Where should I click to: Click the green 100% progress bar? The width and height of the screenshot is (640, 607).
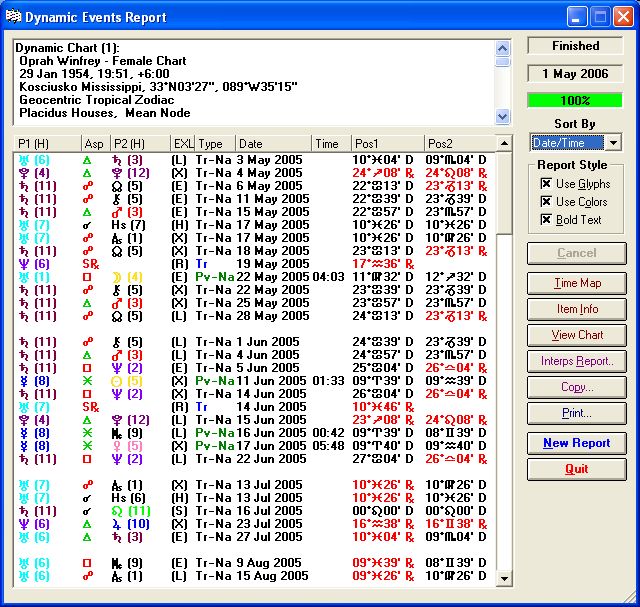pos(576,101)
